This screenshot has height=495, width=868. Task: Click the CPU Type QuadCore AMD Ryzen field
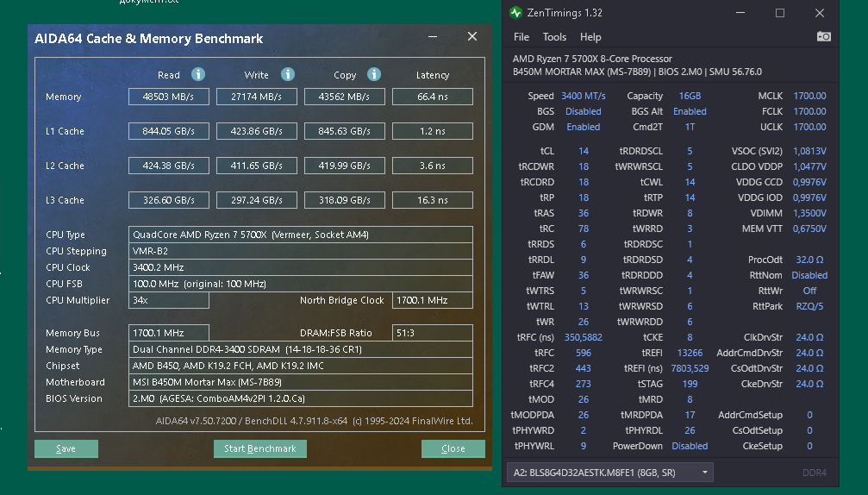point(301,235)
